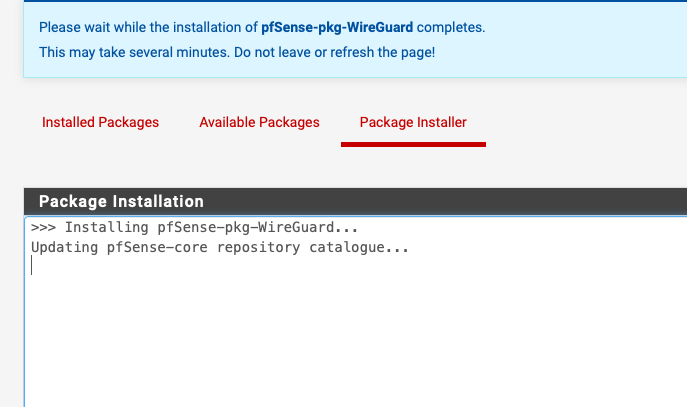Click the "Updating pfSense-core repository catalogue..." log line
Viewport: 687px width, 407px height.
pyautogui.click(x=220, y=247)
